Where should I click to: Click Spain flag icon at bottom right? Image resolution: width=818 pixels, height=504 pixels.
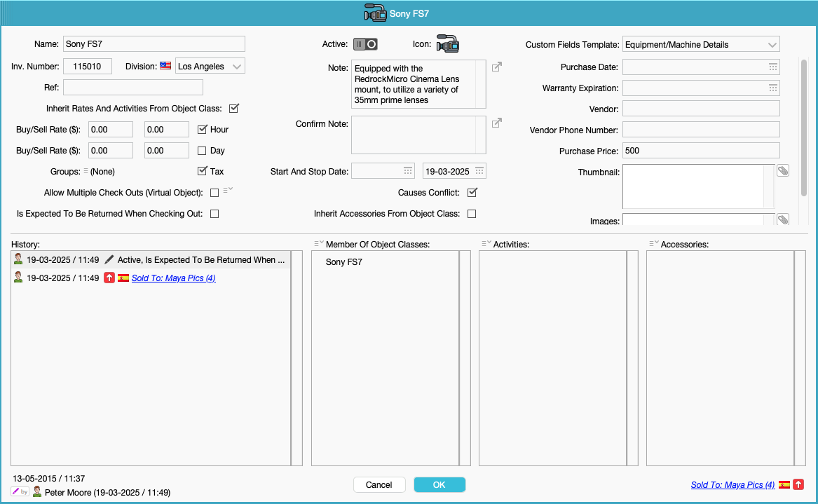pos(784,484)
